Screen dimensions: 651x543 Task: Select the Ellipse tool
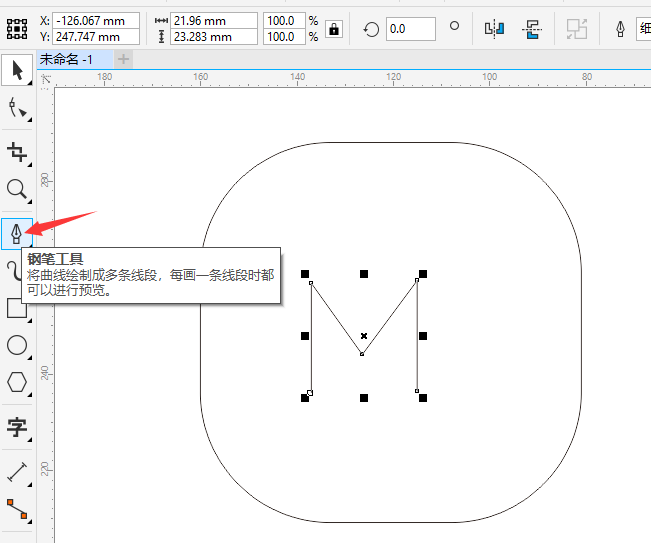[17, 345]
